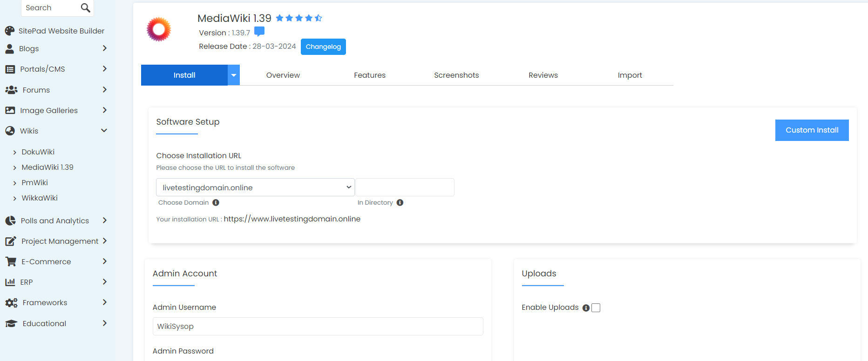This screenshot has height=361, width=868.
Task: Tick the Enable Uploads checkbox
Action: pyautogui.click(x=596, y=308)
